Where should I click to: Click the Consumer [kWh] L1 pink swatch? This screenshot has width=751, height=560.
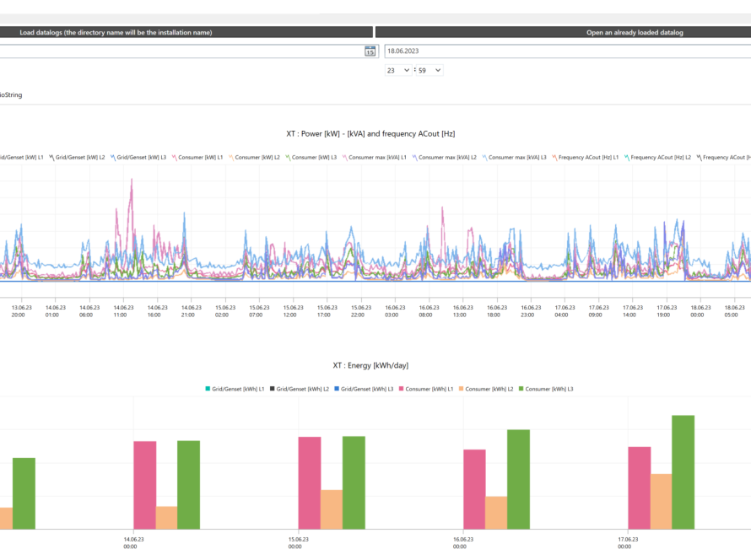pyautogui.click(x=403, y=389)
